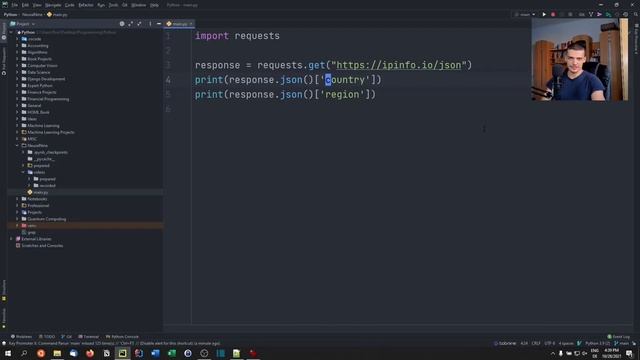Select main.py in the project tree
Image resolution: width=640 pixels, height=360 pixels.
click(41, 192)
